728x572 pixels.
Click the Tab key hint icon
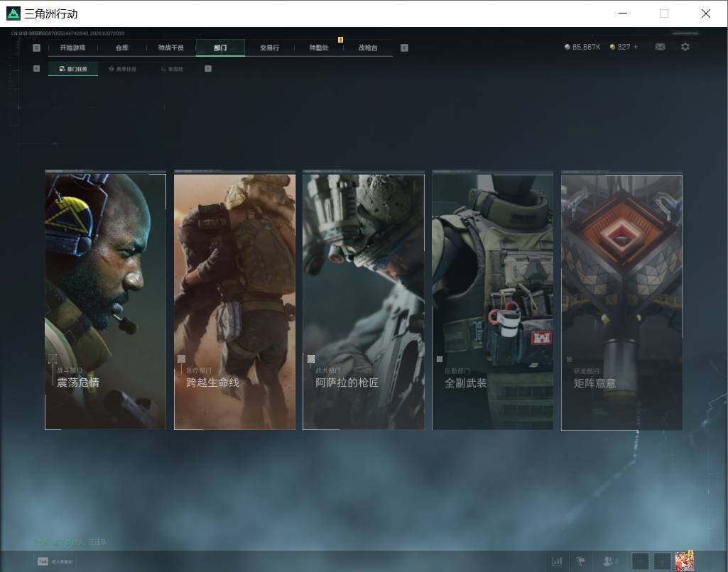pyautogui.click(x=43, y=561)
